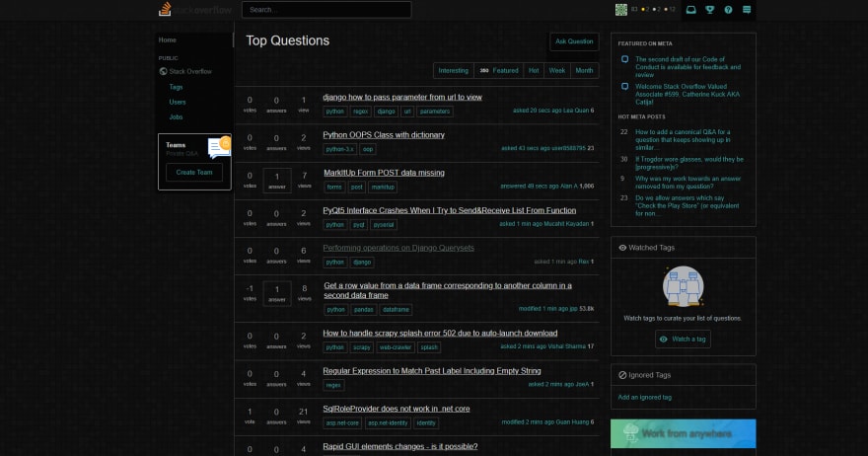The width and height of the screenshot is (868, 456).
Task: Go to Home in left sidebar
Action: click(x=167, y=39)
